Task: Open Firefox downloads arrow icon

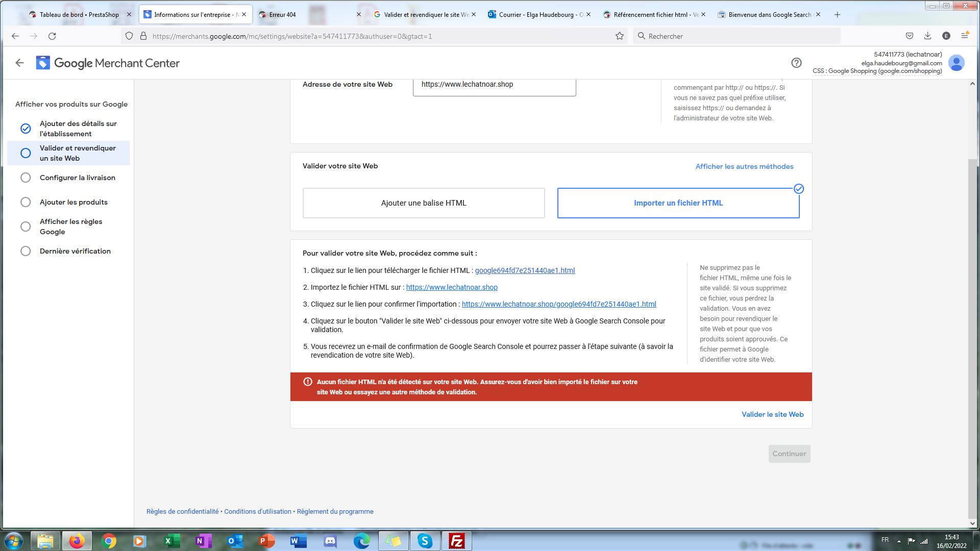Action: [x=927, y=36]
